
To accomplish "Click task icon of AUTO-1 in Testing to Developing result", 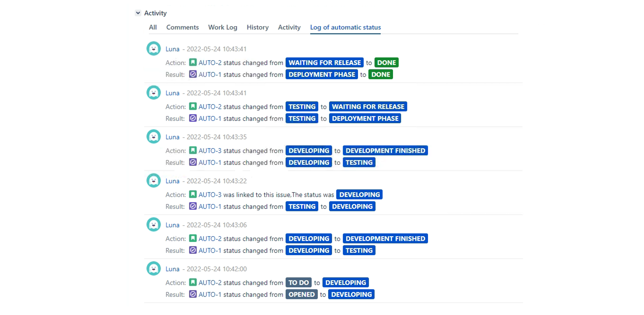I will (193, 206).
